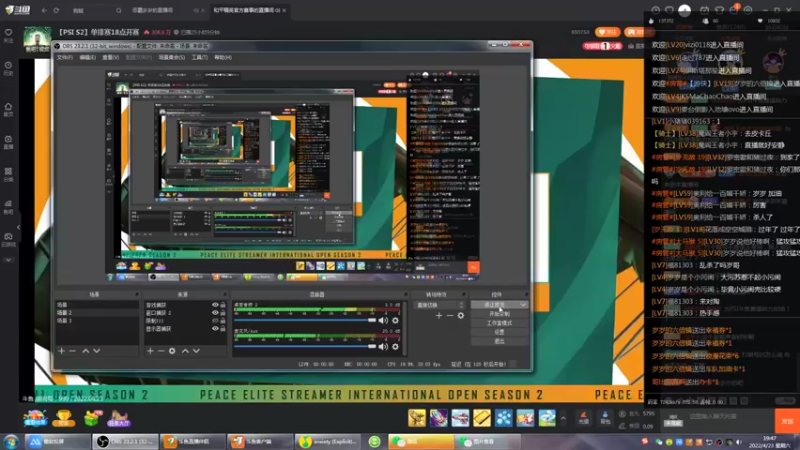Select the golden ticket gift in the gift bar
The image size is (800, 450).
(481, 418)
